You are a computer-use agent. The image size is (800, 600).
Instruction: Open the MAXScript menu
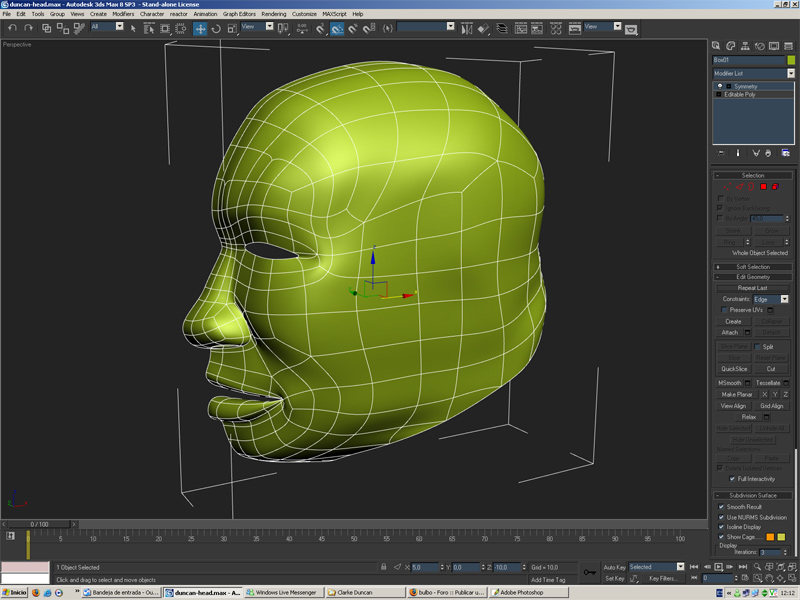[334, 14]
